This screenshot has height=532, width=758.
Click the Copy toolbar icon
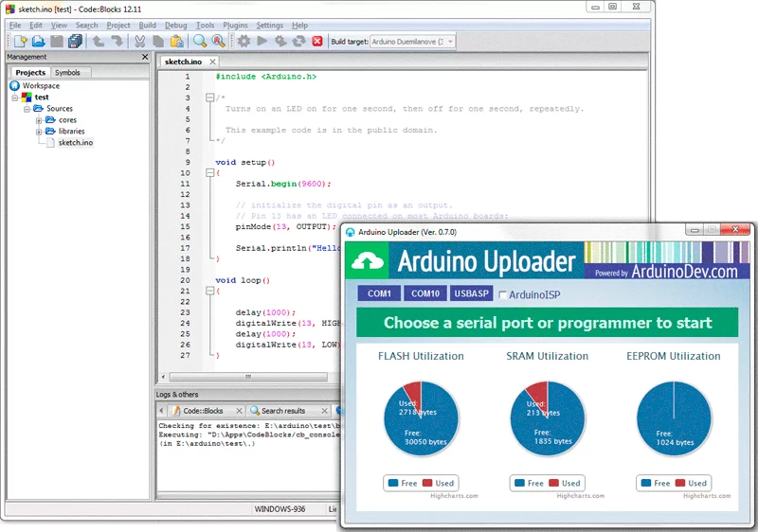(x=158, y=42)
